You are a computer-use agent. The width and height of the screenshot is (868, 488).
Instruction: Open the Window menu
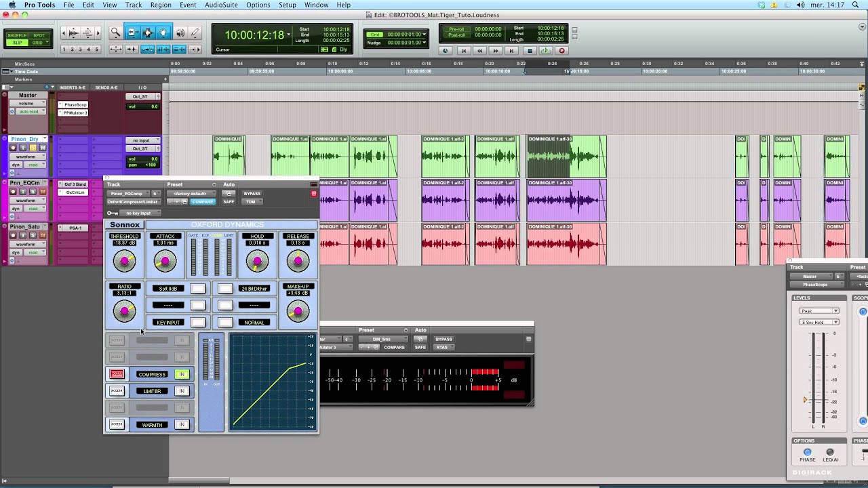(x=317, y=5)
